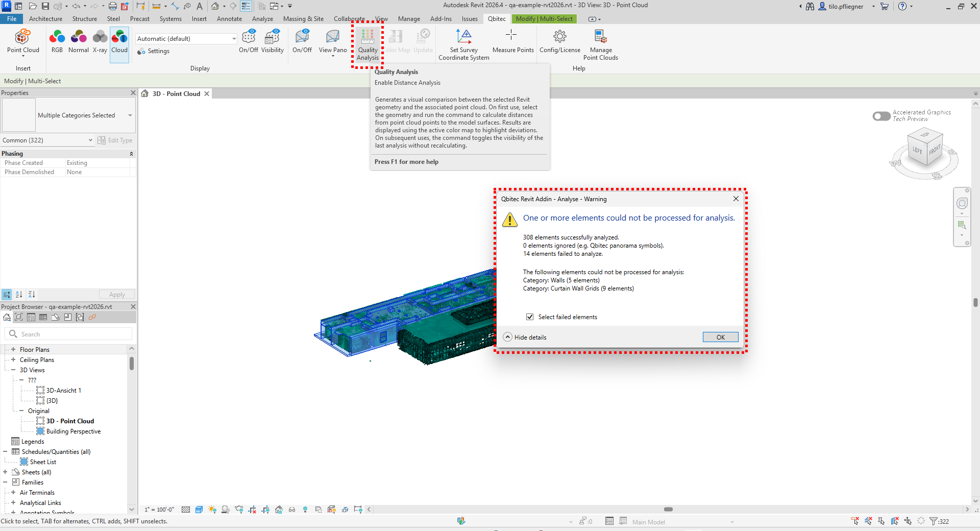Click Edit Type button

click(x=115, y=140)
